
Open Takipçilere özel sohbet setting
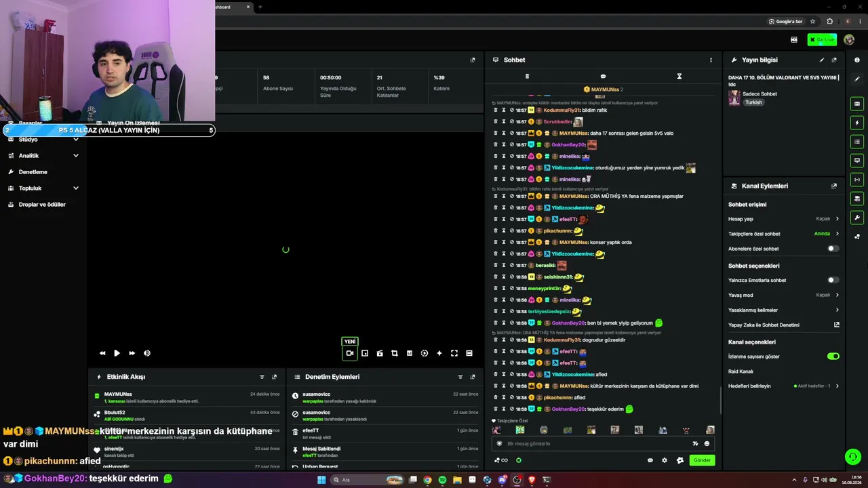click(784, 234)
